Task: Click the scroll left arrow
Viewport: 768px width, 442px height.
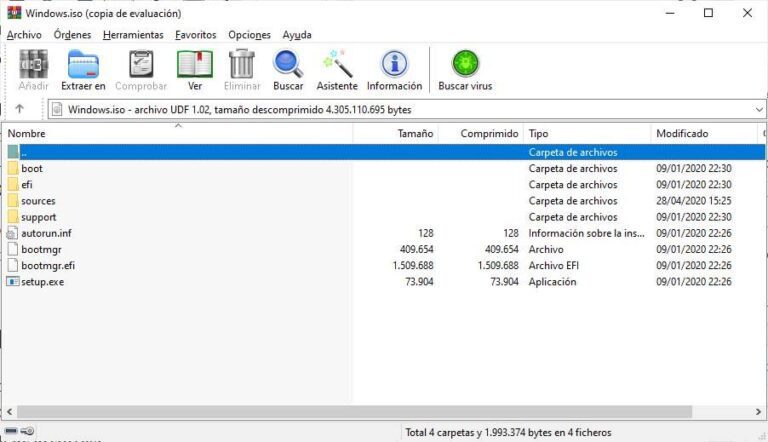Action: [9, 412]
